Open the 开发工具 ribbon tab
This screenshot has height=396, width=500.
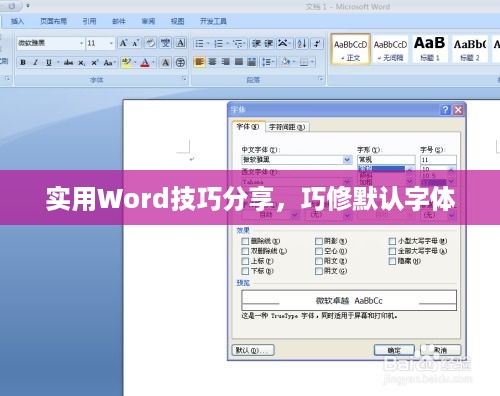tap(213, 21)
